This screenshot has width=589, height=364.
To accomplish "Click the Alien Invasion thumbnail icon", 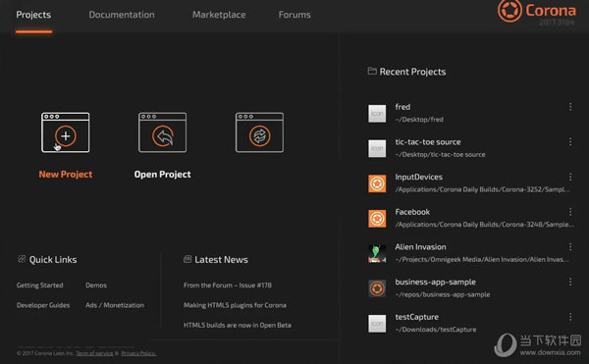I will [377, 253].
